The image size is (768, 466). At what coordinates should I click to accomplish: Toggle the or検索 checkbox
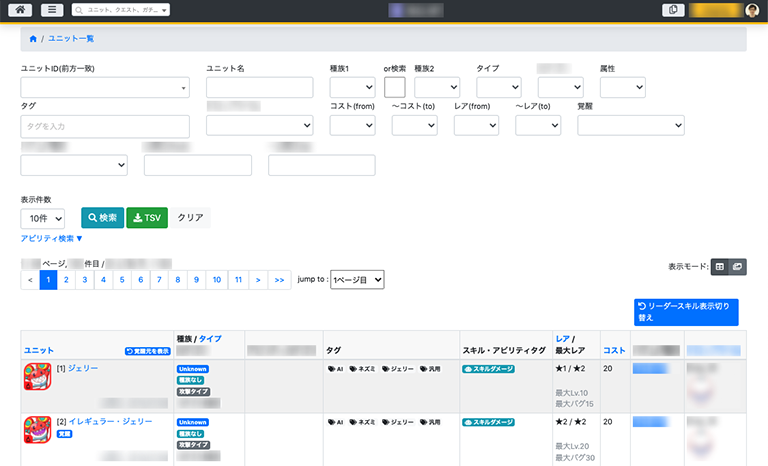(394, 87)
